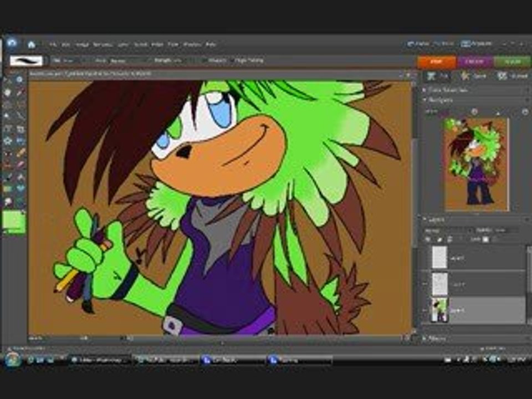The width and height of the screenshot is (532, 399).
Task: Open the Window menu
Action: pyautogui.click(x=192, y=44)
